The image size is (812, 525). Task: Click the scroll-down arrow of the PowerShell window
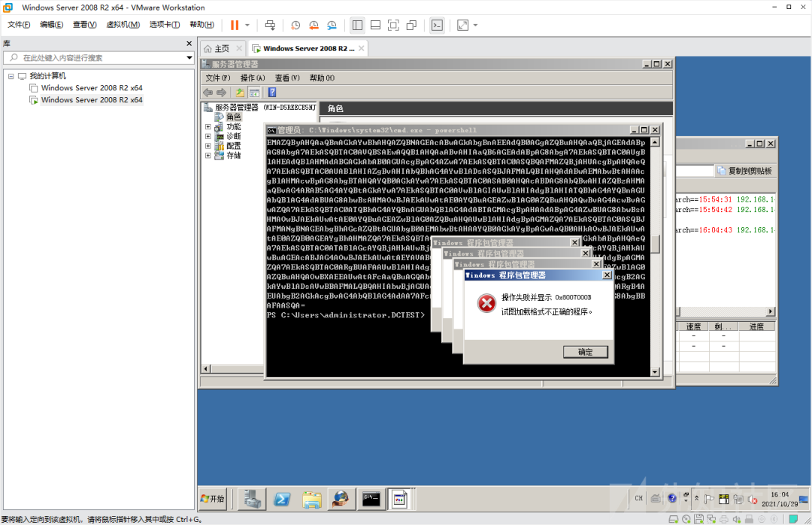point(655,372)
